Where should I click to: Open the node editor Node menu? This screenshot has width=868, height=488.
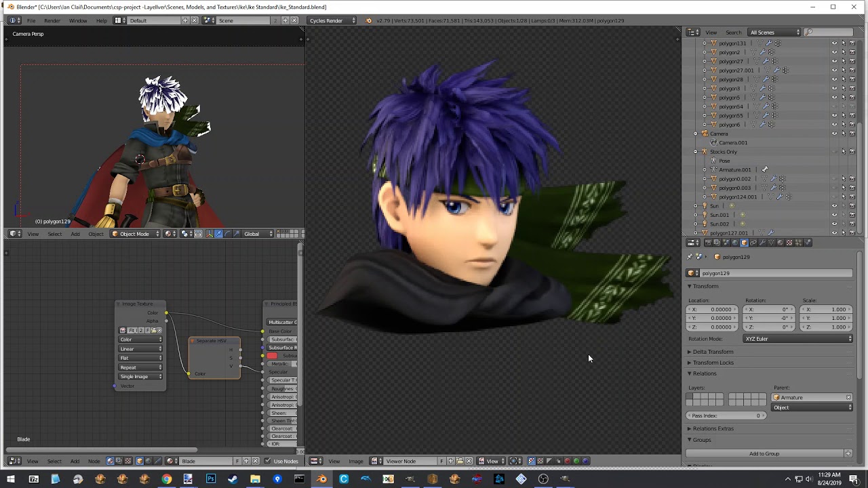click(x=94, y=462)
